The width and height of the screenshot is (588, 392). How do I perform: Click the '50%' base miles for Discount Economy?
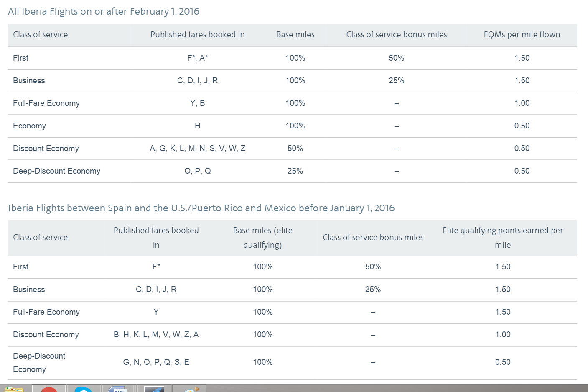tap(295, 149)
